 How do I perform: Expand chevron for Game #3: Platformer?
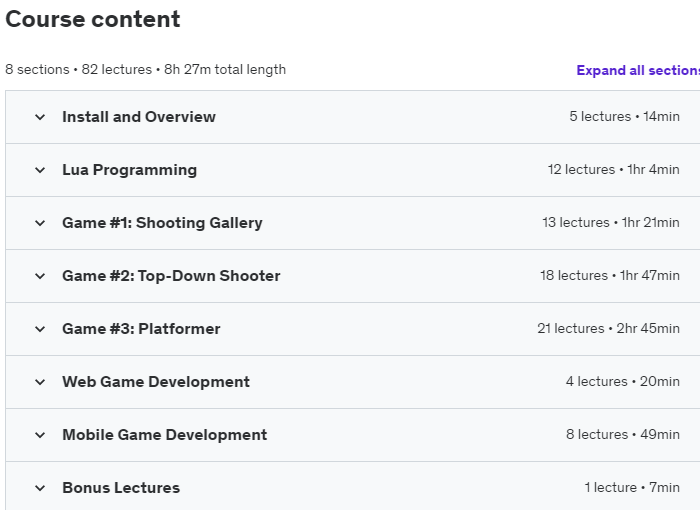point(40,330)
